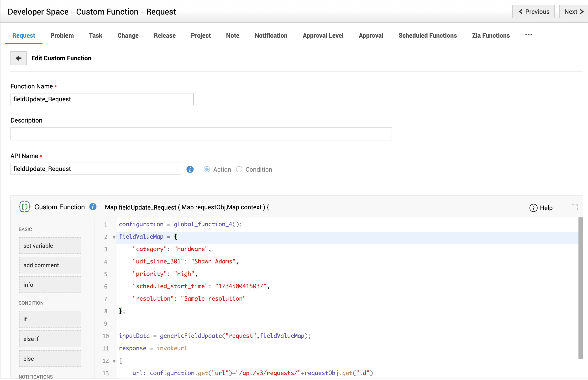The image size is (588, 380).
Task: Go to Next page using the chevron button
Action: click(573, 12)
